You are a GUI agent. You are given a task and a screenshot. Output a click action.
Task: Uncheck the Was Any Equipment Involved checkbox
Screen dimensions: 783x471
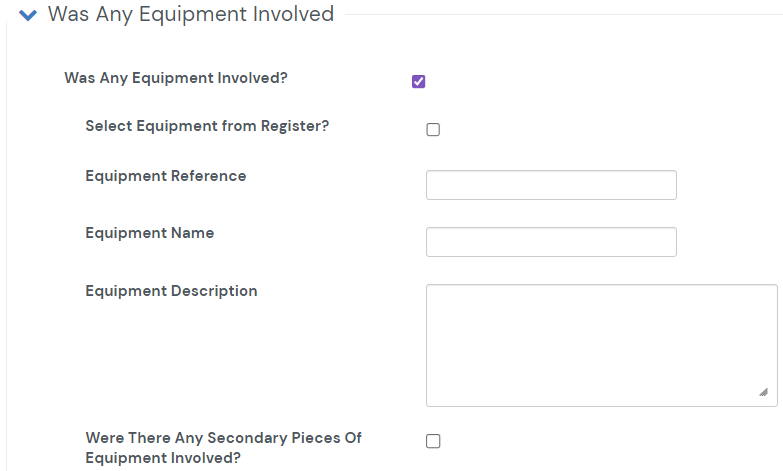[419, 81]
